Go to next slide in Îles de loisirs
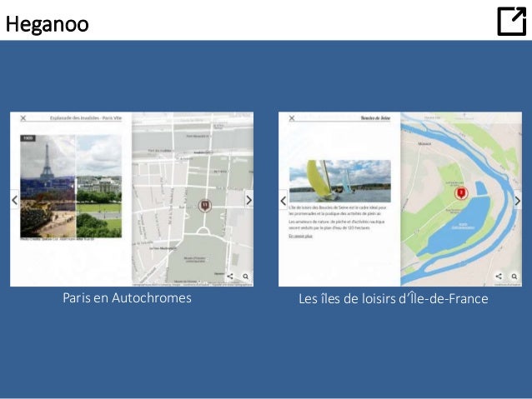532x399 pixels. (518, 201)
